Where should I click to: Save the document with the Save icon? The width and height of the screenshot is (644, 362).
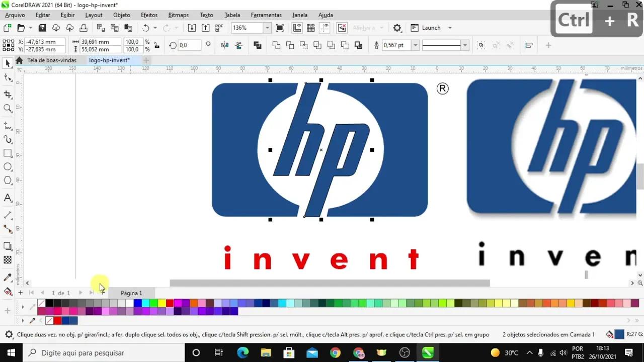click(x=43, y=28)
